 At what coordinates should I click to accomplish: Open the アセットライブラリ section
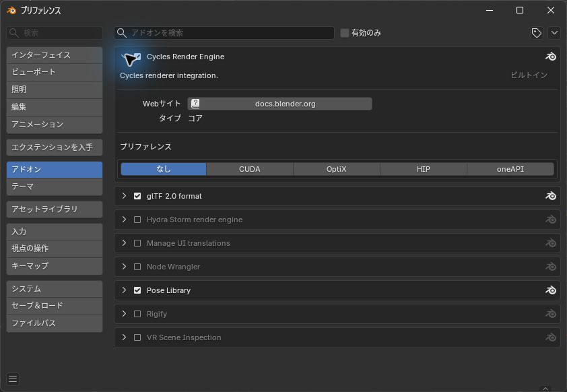pos(55,209)
